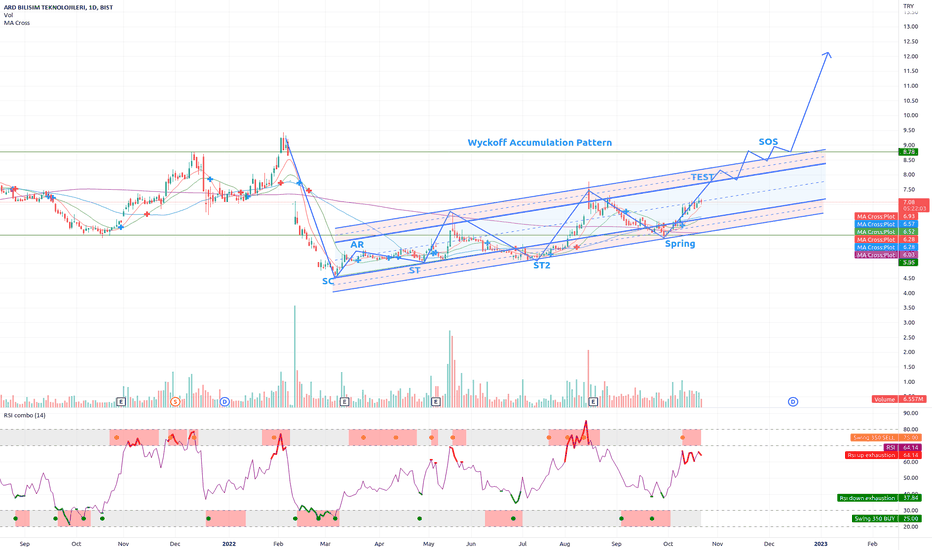Click the earnings E marker near August 2022

coord(593,402)
